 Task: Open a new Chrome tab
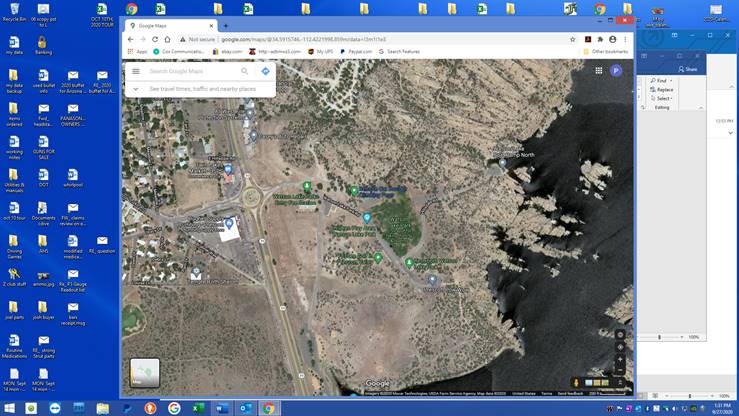coord(225,25)
